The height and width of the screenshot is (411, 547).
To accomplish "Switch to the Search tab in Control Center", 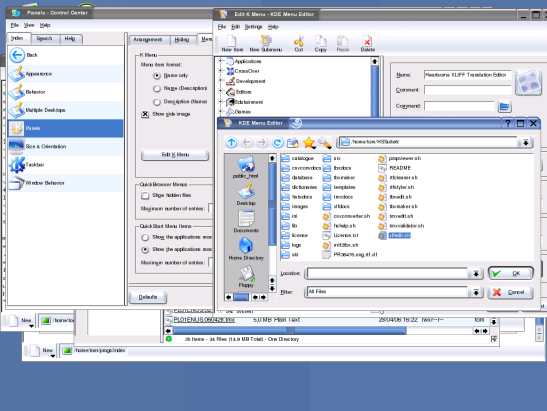I will 44,38.
